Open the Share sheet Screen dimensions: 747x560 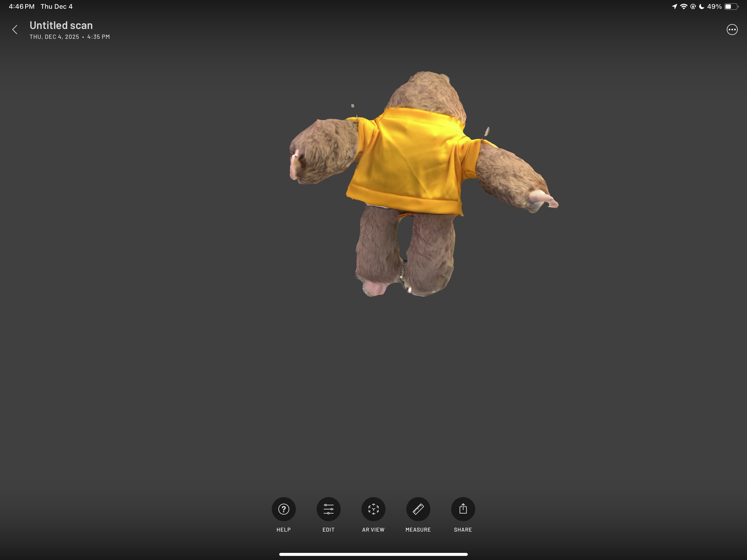point(463,509)
